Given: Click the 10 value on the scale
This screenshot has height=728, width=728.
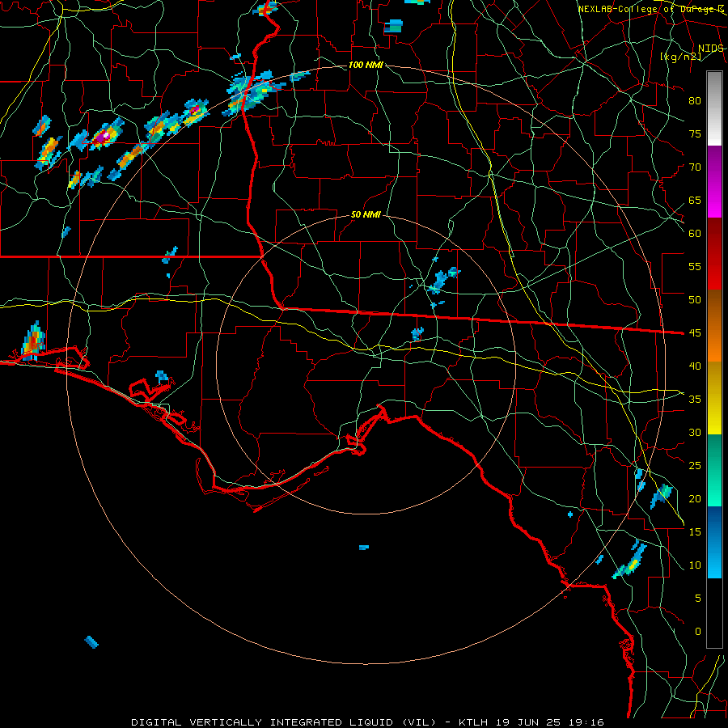Looking at the screenshot, I should pos(695,565).
